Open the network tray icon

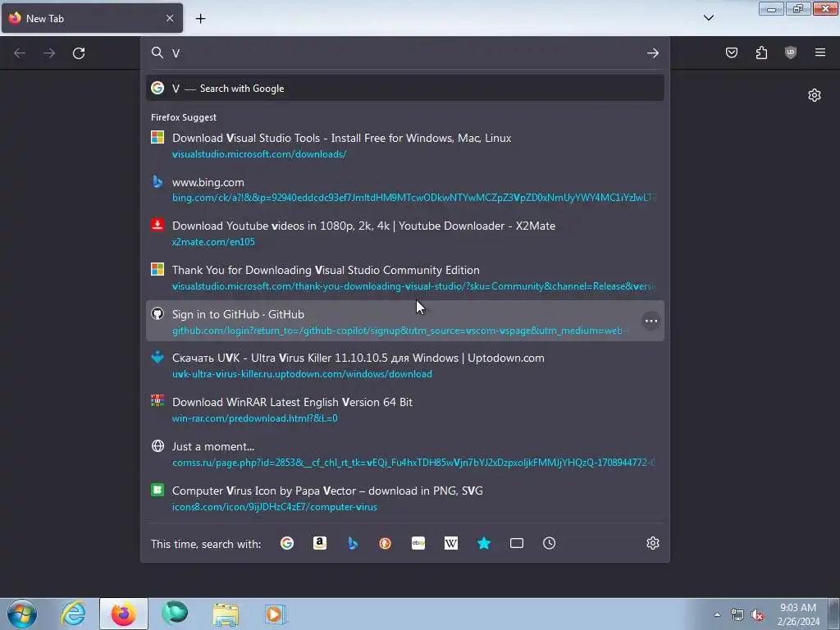click(737, 614)
